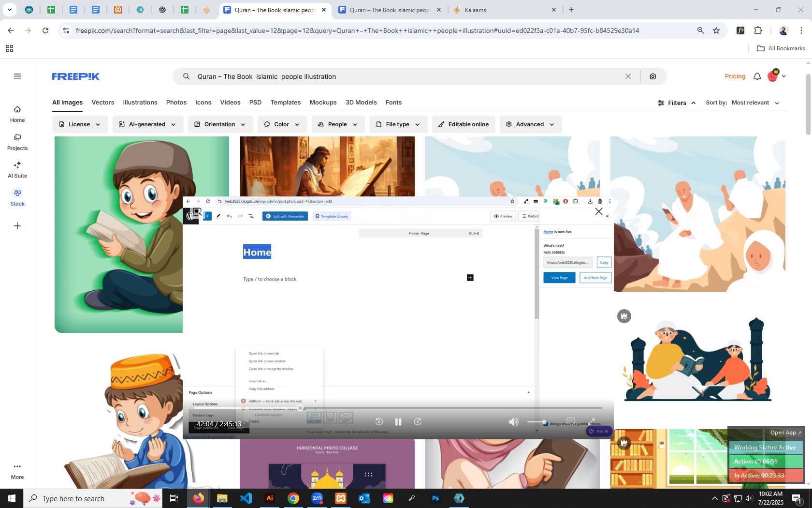Expand the People filter dropdown
Screen dimensions: 812x508
pos(338,124)
